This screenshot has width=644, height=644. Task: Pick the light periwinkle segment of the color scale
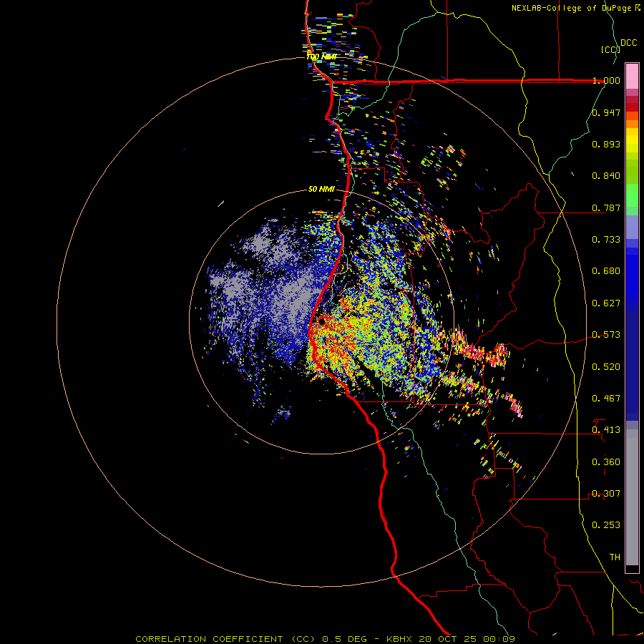click(632, 227)
